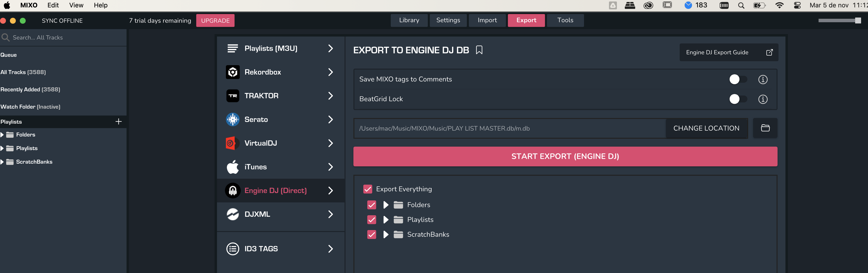
Task: Click the Rekordbox export icon
Action: click(x=233, y=72)
